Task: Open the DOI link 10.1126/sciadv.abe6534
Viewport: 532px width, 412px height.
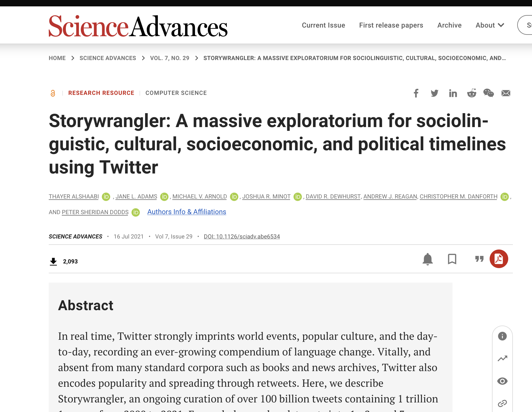Action: pyautogui.click(x=242, y=236)
